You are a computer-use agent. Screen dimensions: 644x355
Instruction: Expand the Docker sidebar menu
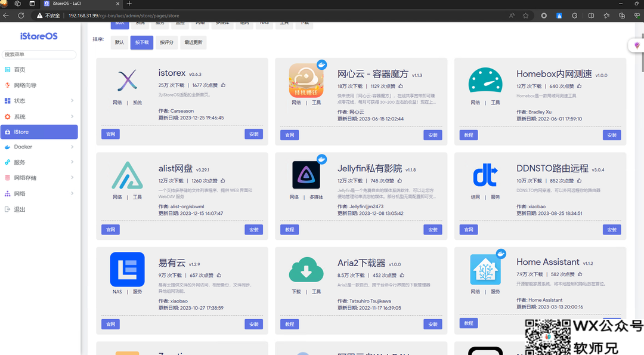pos(39,147)
